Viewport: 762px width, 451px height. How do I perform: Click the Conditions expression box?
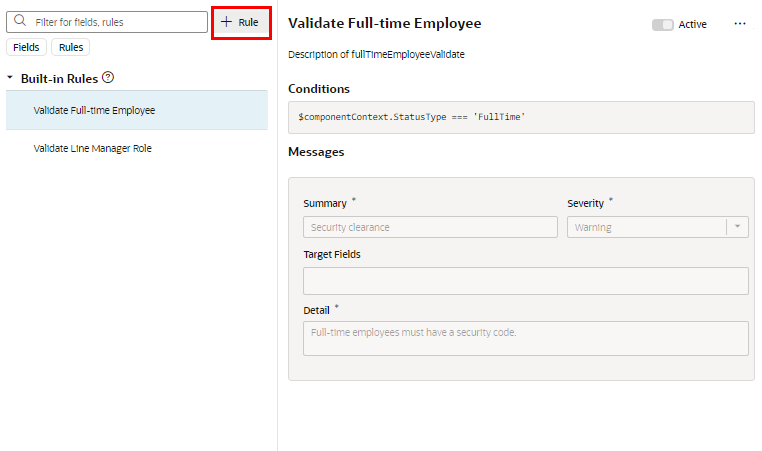click(x=521, y=117)
